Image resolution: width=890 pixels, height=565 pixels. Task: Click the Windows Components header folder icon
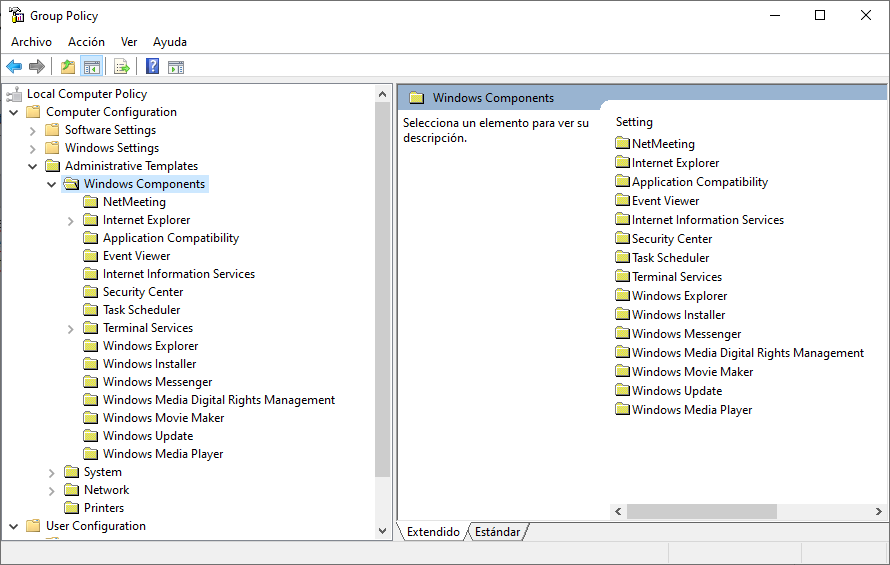417,98
